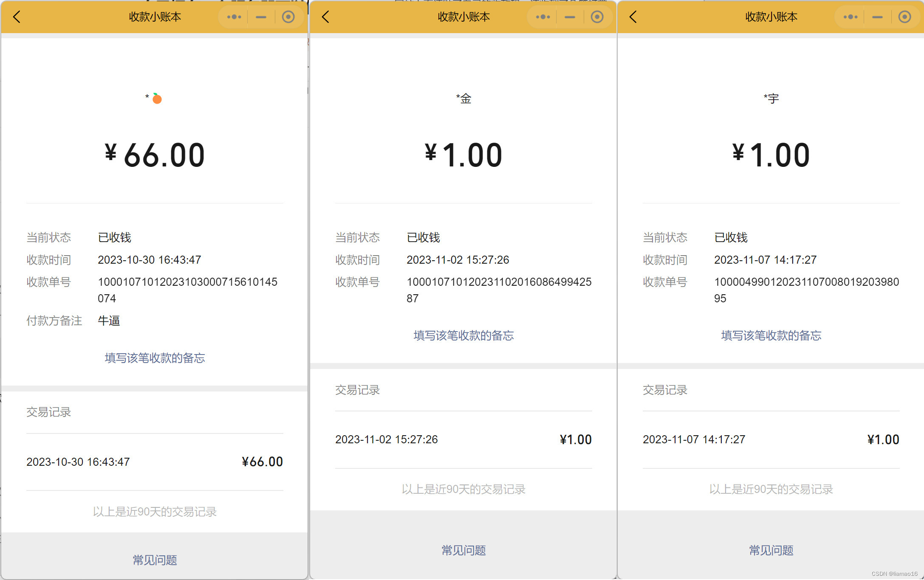Open three-dots menu in right panel
This screenshot has width=924, height=580.
[851, 17]
